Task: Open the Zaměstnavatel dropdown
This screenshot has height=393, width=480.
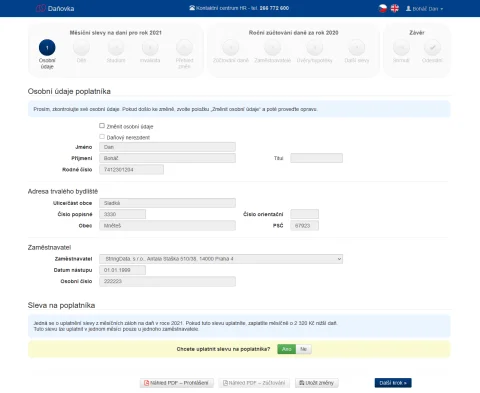Action: (x=221, y=259)
